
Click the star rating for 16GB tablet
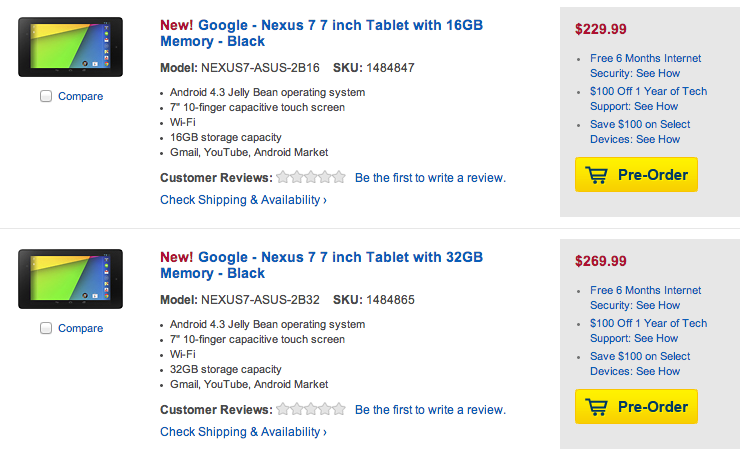[310, 178]
